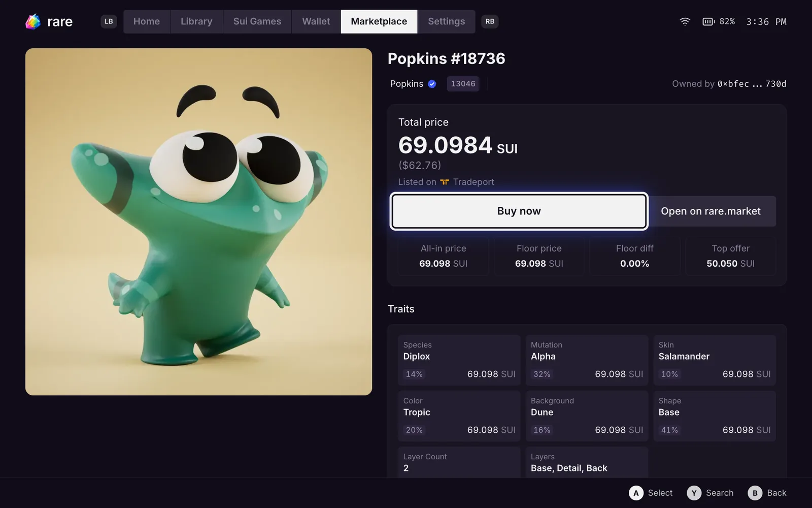Open the Popkins NFT artwork image
Image resolution: width=812 pixels, height=508 pixels.
198,221
